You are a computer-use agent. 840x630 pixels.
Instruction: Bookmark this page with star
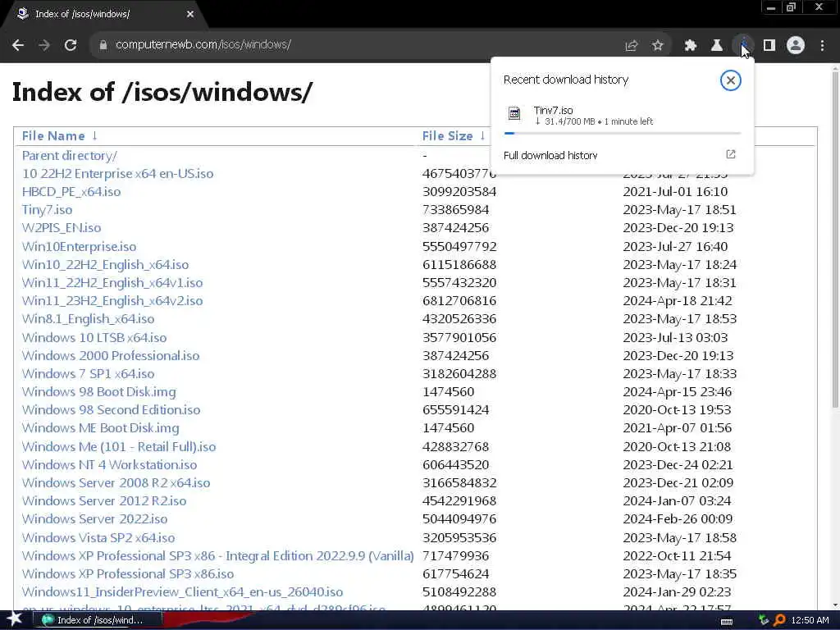(x=658, y=46)
